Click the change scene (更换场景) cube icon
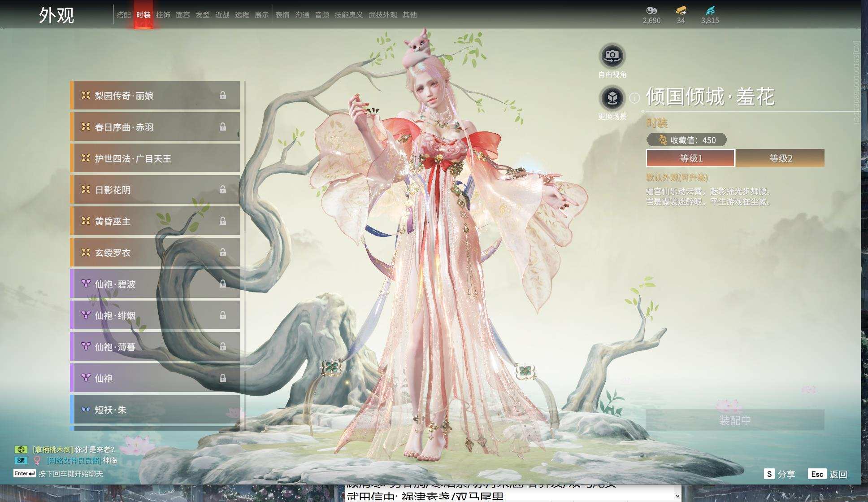 click(x=612, y=98)
